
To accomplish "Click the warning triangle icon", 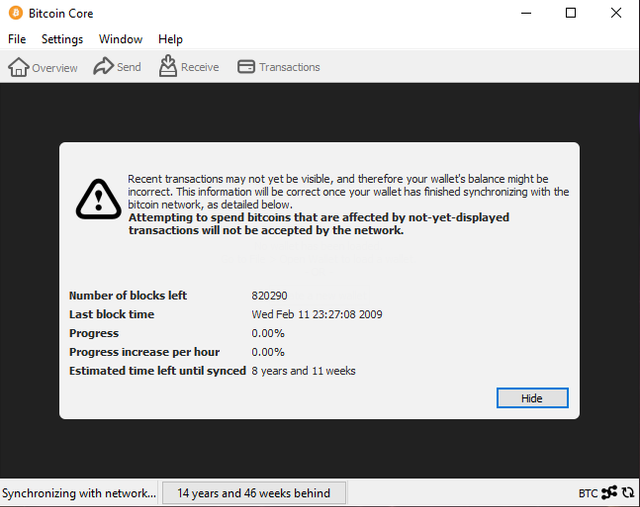I will click(98, 199).
